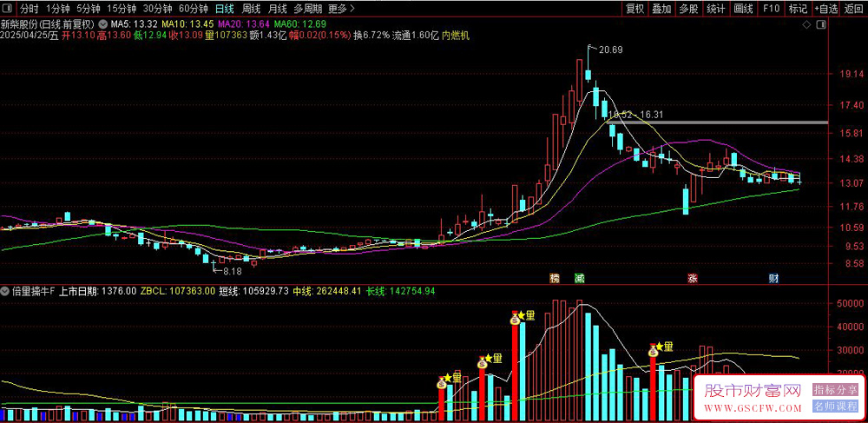Click the ZBCL: 107363.00 value
The image size is (868, 423).
click(178, 291)
